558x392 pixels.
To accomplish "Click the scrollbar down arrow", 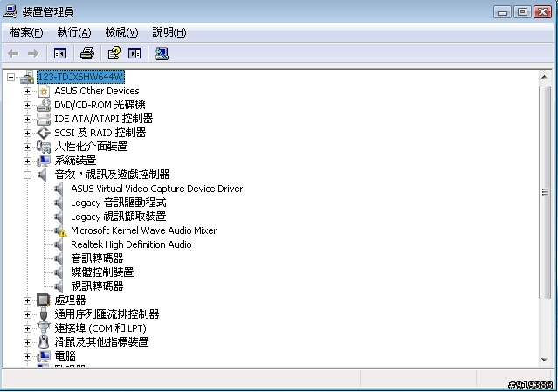I will coord(545,360).
